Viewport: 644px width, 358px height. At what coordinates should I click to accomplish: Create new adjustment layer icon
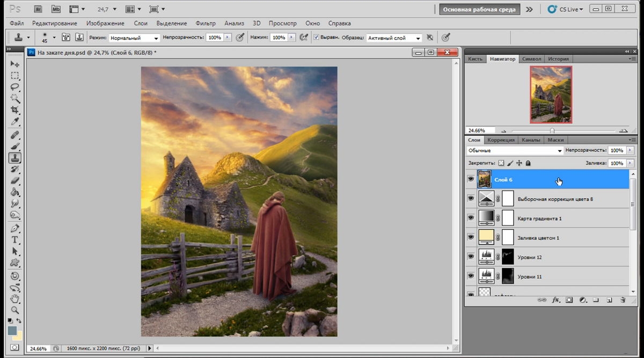click(x=583, y=300)
